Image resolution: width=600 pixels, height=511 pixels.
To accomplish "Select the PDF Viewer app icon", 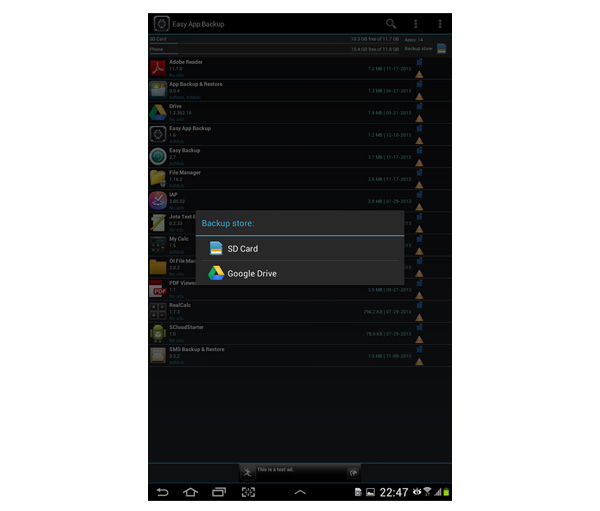I will coord(158,289).
